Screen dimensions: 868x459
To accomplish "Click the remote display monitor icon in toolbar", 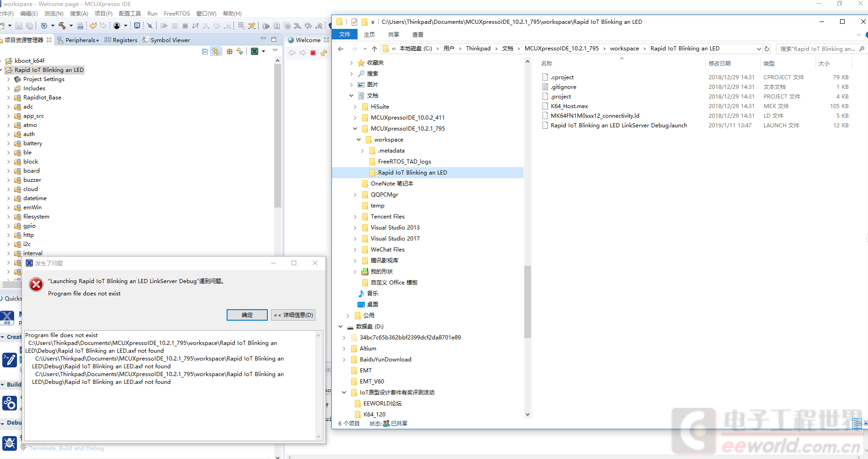I will [x=137, y=26].
